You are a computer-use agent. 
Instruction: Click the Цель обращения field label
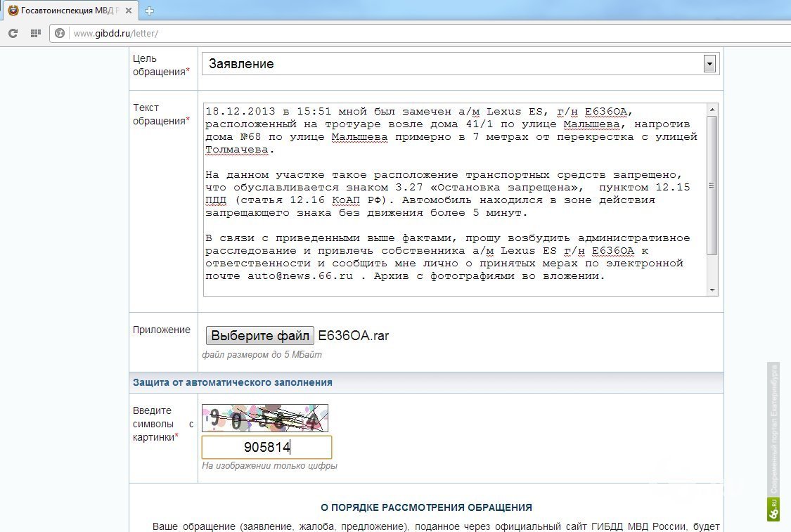coord(161,65)
